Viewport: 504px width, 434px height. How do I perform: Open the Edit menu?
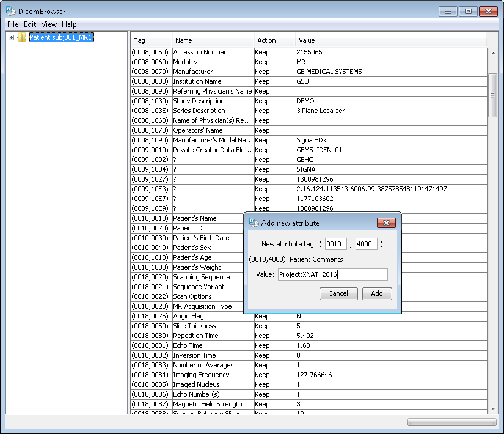[x=30, y=24]
